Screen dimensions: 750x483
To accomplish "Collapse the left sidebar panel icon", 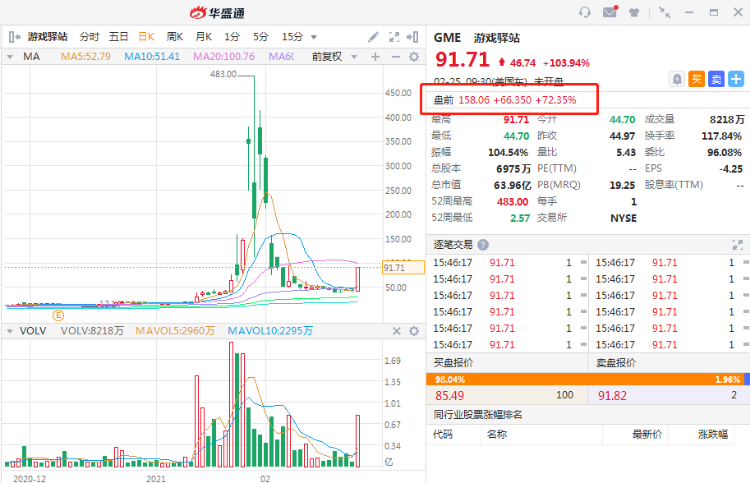I will point(14,37).
